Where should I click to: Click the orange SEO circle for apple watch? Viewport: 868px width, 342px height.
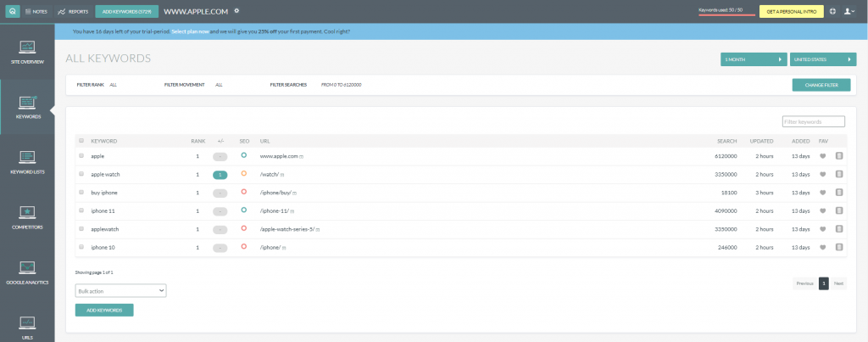[x=243, y=173]
